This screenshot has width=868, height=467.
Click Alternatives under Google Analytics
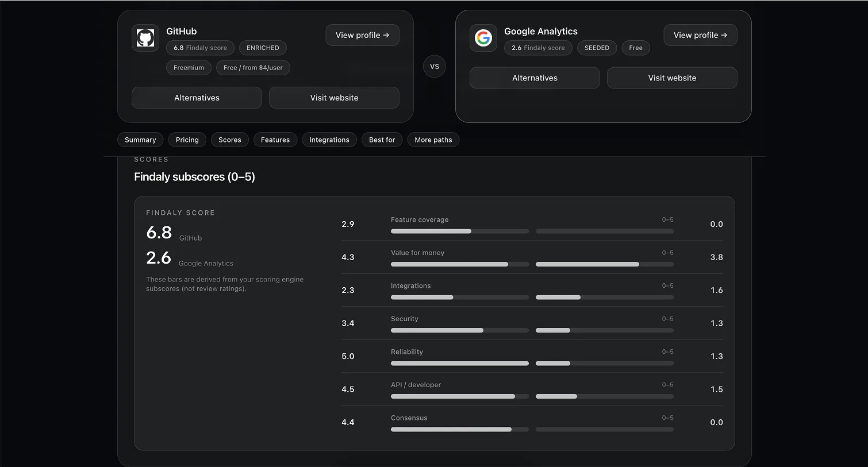point(535,78)
